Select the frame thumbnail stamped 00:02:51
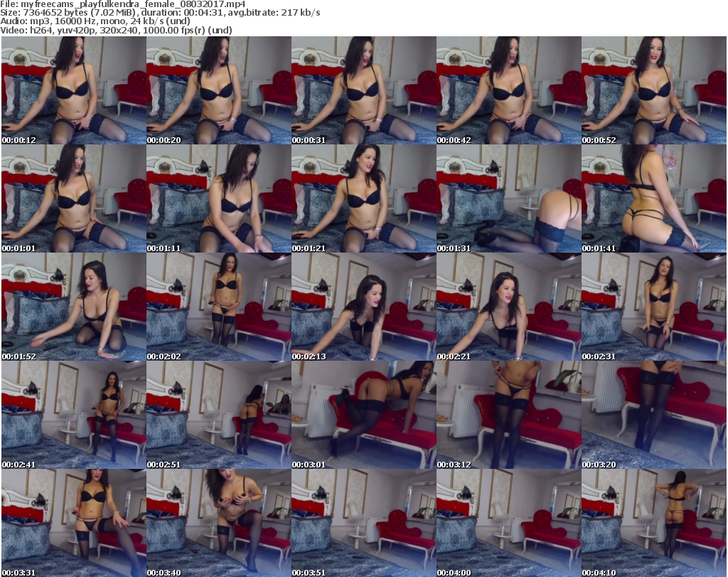 pyautogui.click(x=219, y=415)
